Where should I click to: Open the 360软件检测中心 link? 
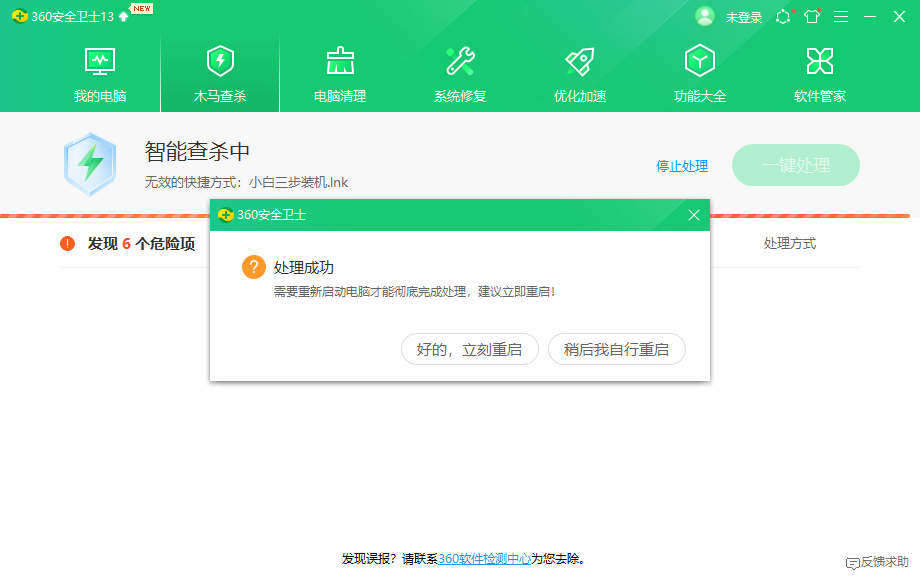pos(484,560)
